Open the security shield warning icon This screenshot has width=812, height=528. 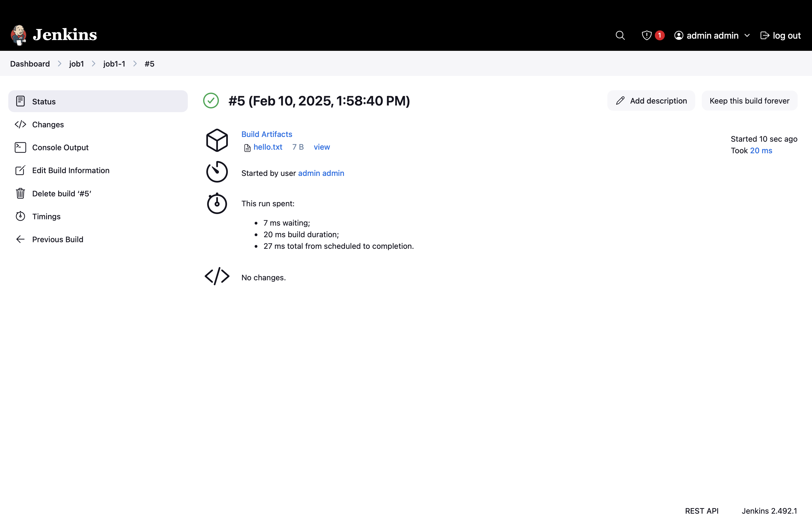pos(647,35)
